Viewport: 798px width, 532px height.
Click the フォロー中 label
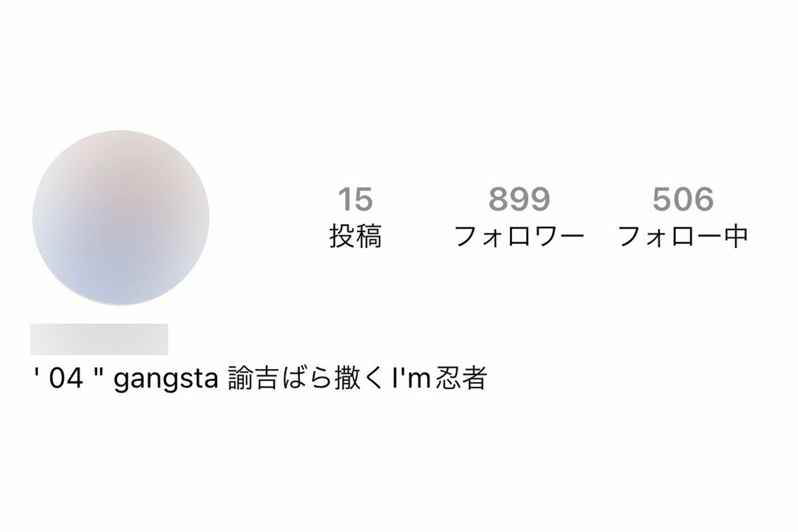683,236
